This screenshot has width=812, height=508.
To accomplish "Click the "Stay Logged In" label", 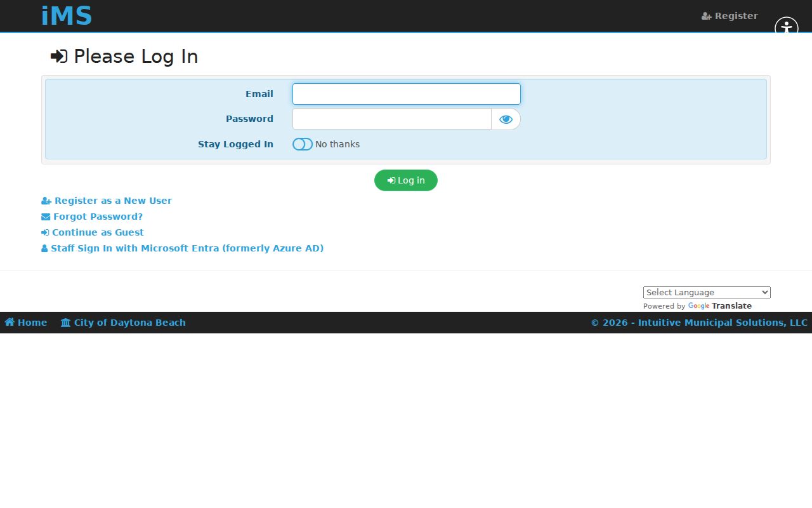I will (x=235, y=144).
